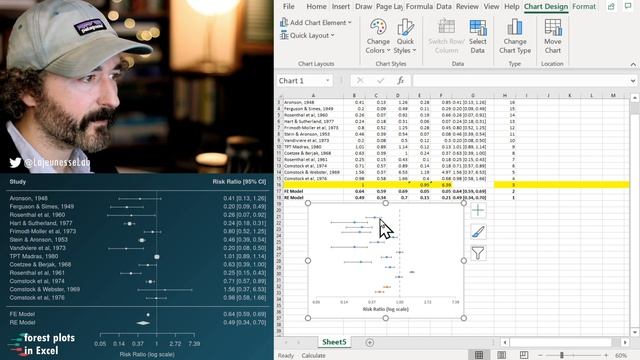
Task: Click the Calculate status bar text
Action: coord(313,356)
